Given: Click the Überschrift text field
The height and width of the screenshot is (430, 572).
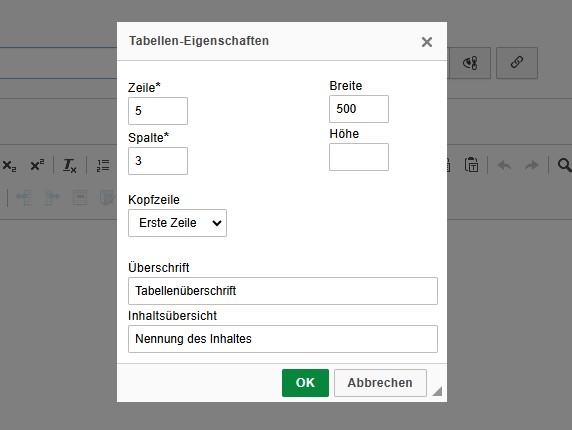Looking at the screenshot, I should (x=283, y=291).
